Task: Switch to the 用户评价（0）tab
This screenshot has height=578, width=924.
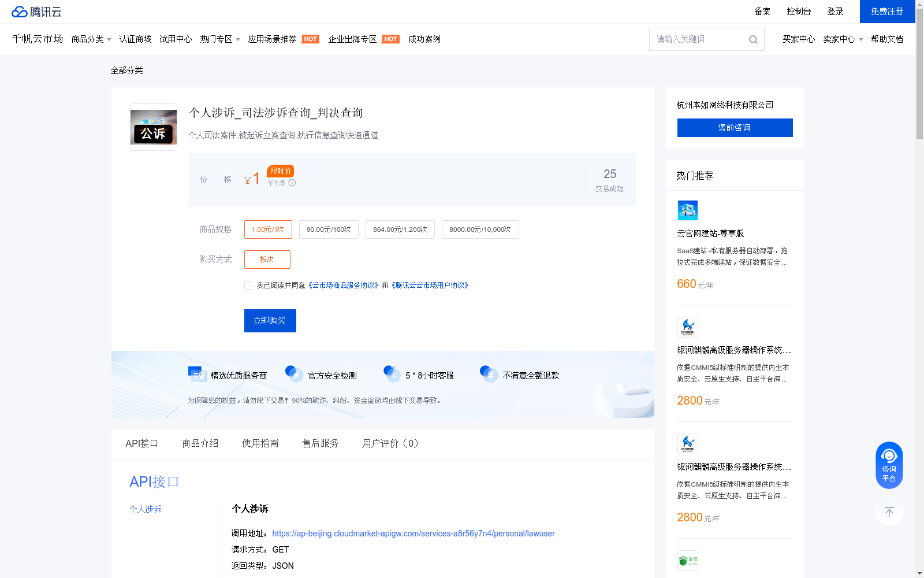Action: click(x=390, y=443)
